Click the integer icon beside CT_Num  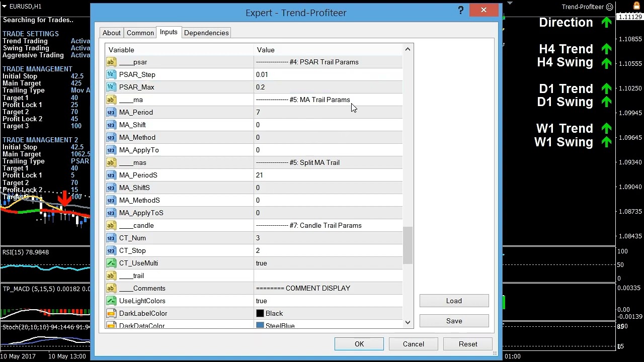(x=111, y=238)
